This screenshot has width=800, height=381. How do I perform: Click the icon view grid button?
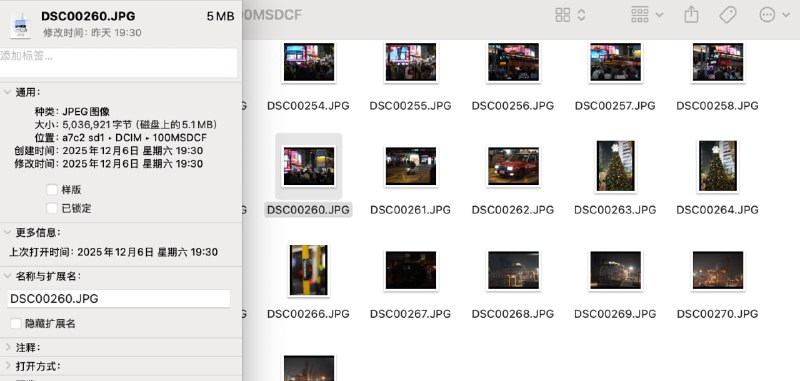(563, 15)
